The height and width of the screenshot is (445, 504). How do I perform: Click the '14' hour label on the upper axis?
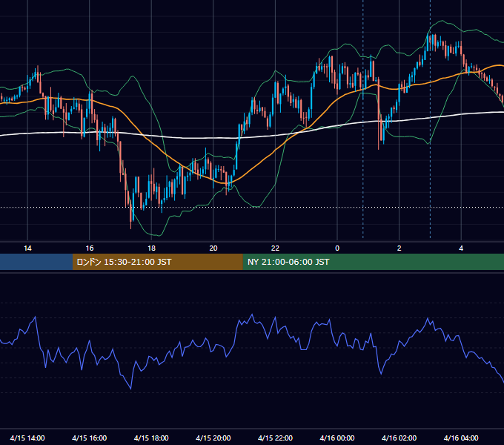[27, 248]
